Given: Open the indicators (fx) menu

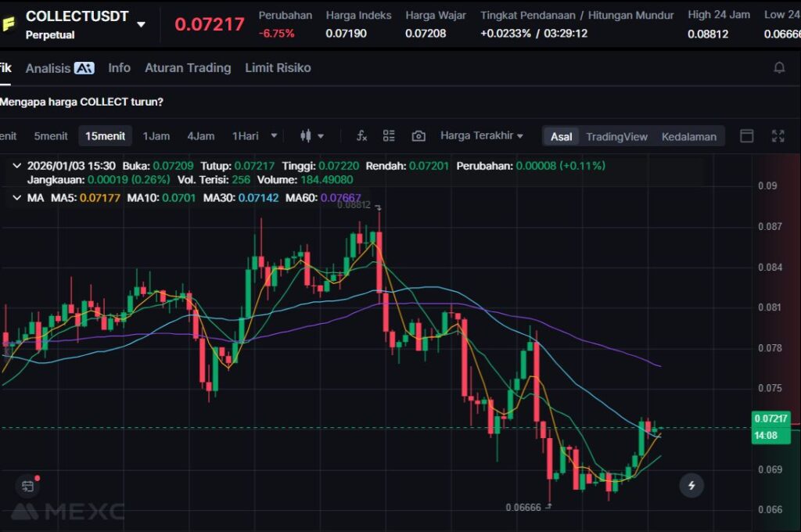Looking at the screenshot, I should (x=361, y=136).
